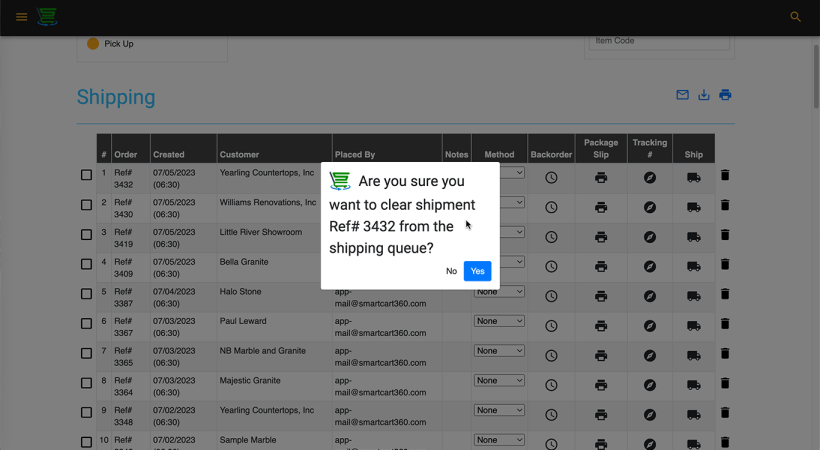Image resolution: width=820 pixels, height=450 pixels.
Task: Ship the Halo Stone order
Action: [x=693, y=296]
